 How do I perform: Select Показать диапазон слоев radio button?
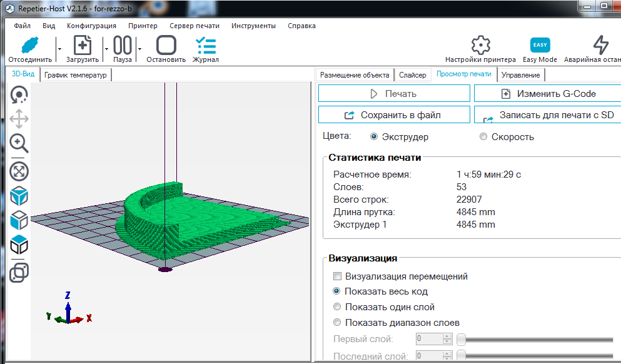[x=336, y=323]
